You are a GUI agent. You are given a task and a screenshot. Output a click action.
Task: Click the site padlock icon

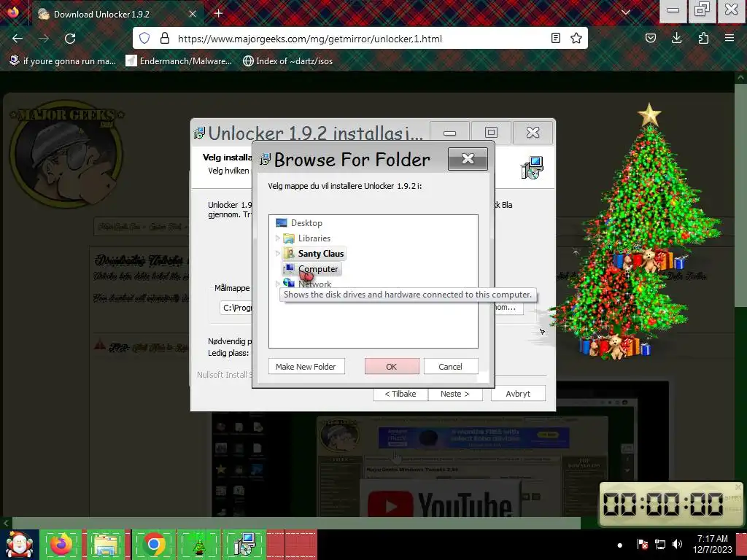(x=165, y=38)
